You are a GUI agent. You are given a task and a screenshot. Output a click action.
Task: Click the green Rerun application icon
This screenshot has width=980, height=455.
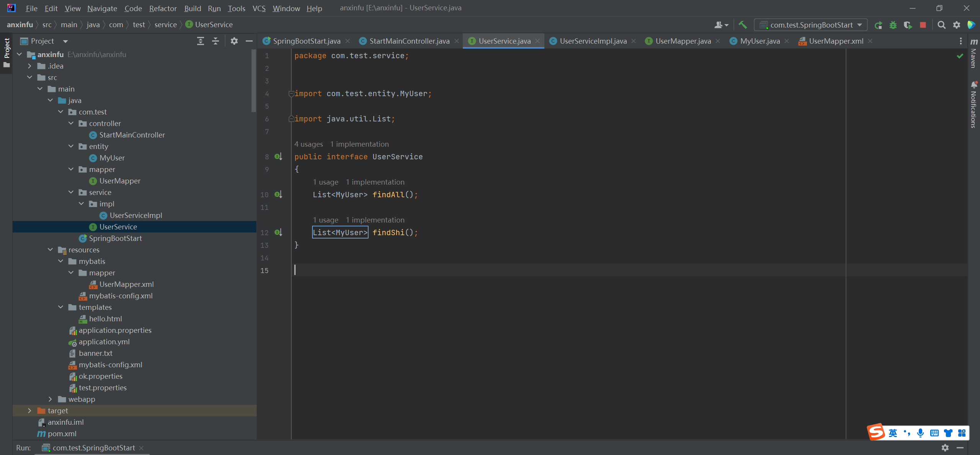click(x=878, y=25)
